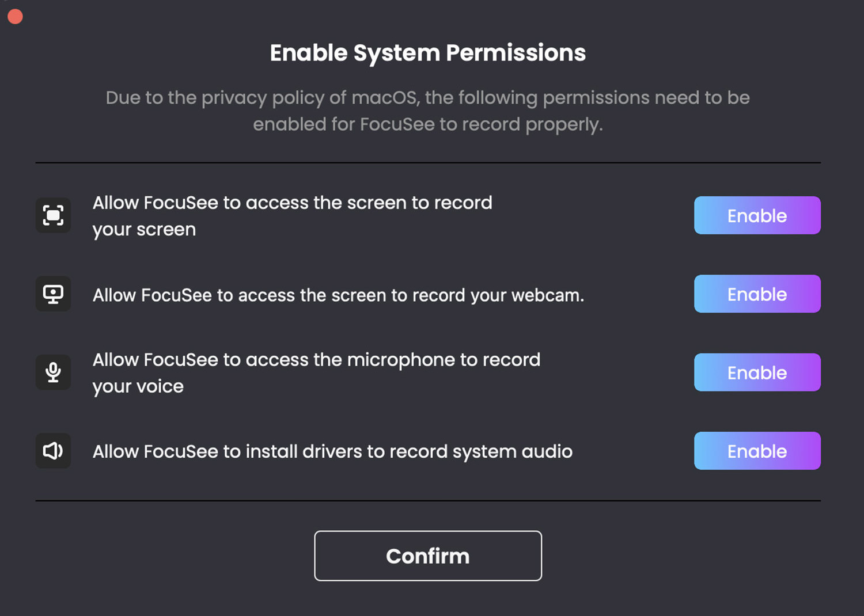Enable microphone voice recording permission
This screenshot has height=616, width=864.
757,372
